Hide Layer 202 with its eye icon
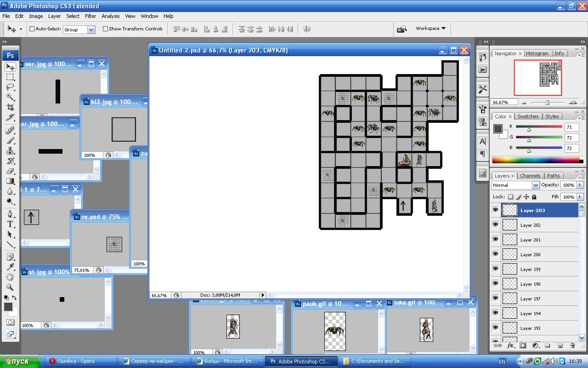The height and width of the screenshot is (368, 588). [495, 225]
